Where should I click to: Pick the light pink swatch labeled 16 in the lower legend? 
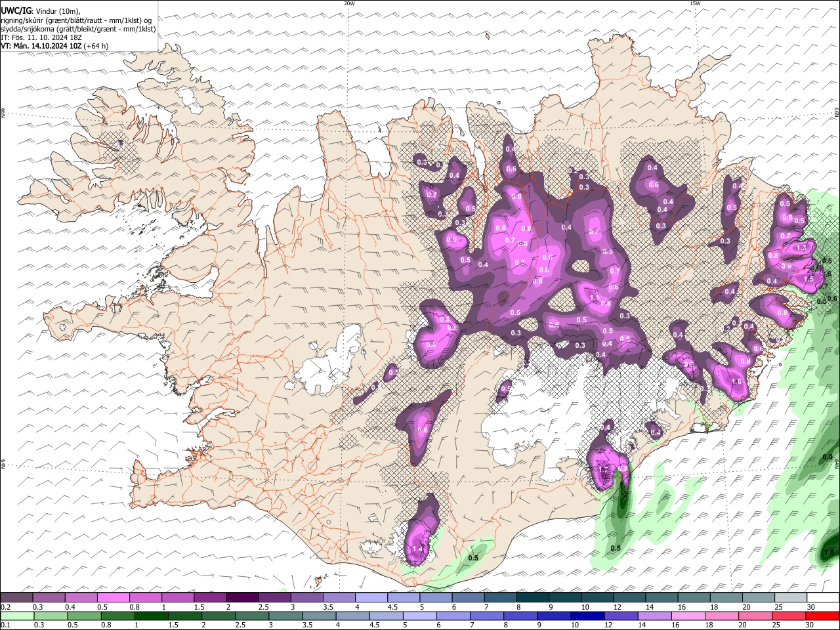[x=688, y=616]
